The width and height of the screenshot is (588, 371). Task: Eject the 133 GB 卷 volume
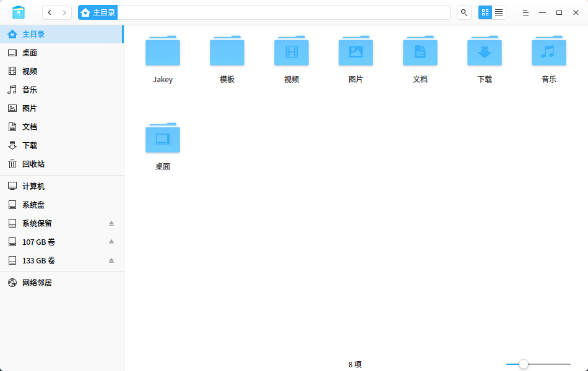(x=111, y=260)
